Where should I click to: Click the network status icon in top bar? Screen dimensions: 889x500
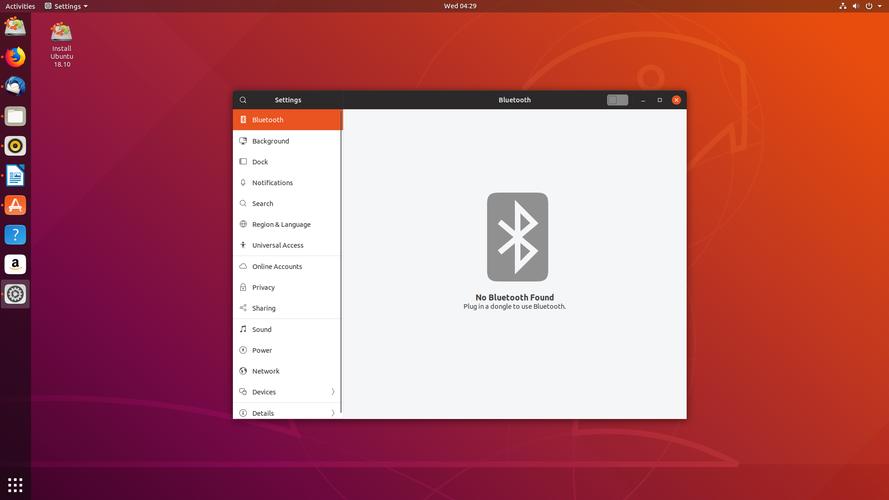[843, 6]
